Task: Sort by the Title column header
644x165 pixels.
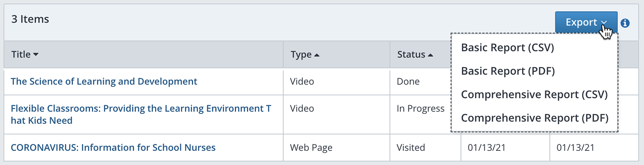Action: (x=25, y=55)
